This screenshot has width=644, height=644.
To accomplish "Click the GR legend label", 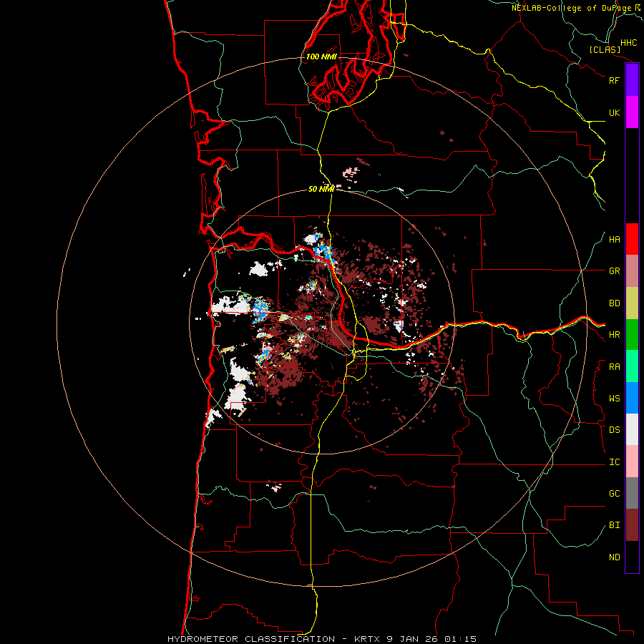I will [614, 271].
